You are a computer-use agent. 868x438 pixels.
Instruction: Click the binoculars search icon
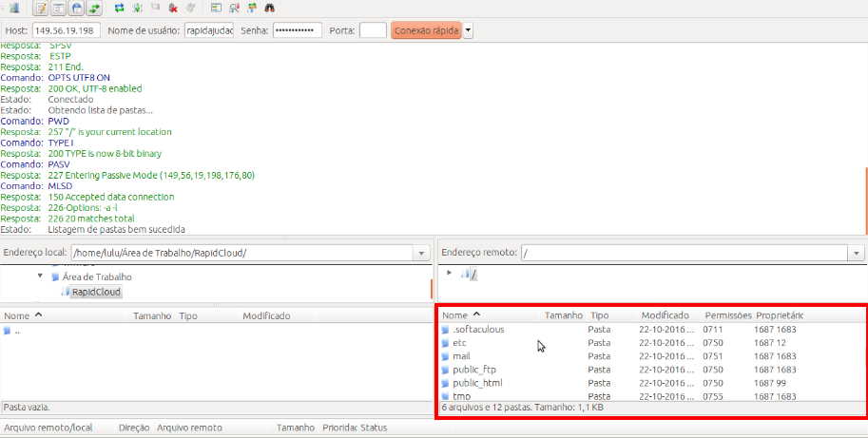pyautogui.click(x=269, y=8)
